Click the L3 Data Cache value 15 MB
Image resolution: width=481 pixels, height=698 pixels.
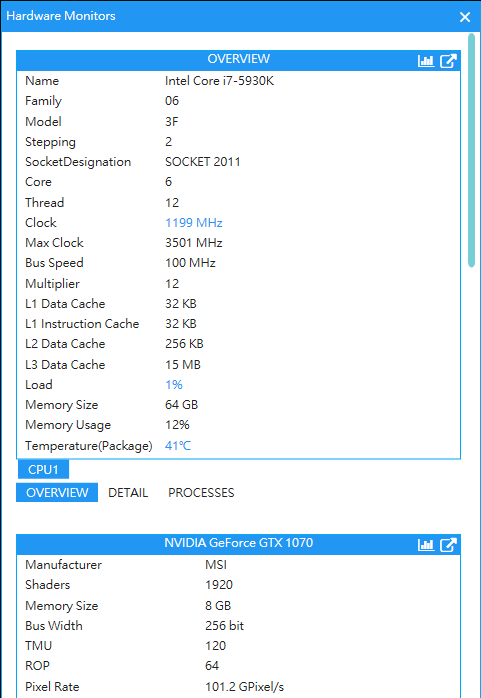(x=183, y=365)
